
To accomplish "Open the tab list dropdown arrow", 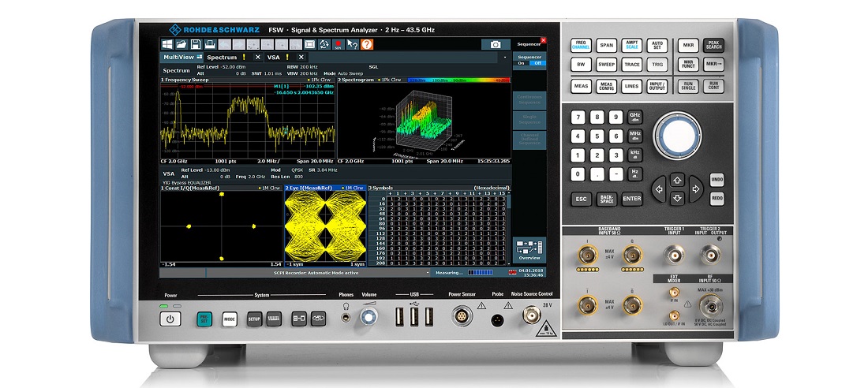I will [x=504, y=57].
